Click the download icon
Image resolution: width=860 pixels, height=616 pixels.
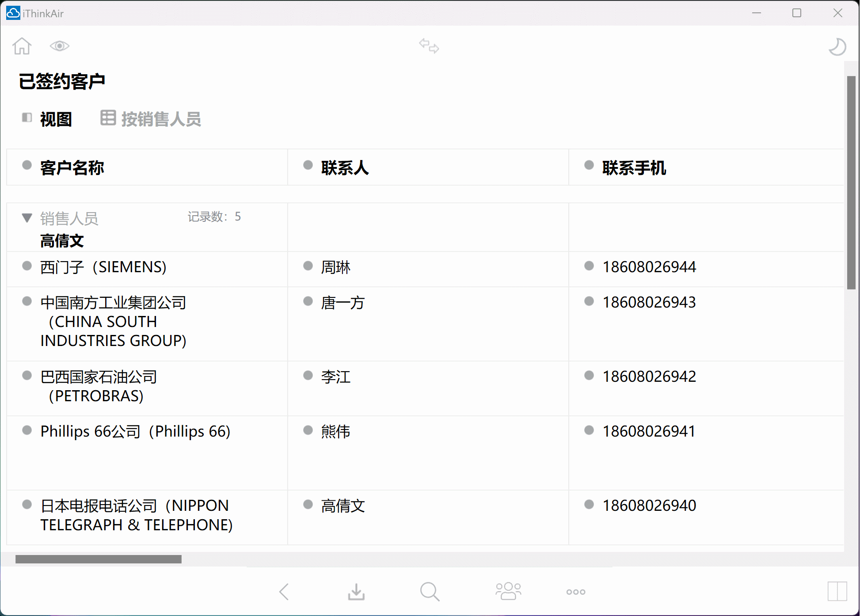tap(356, 592)
